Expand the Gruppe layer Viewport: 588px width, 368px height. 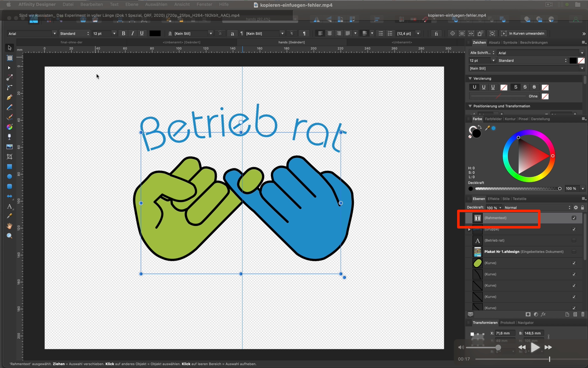coord(469,229)
